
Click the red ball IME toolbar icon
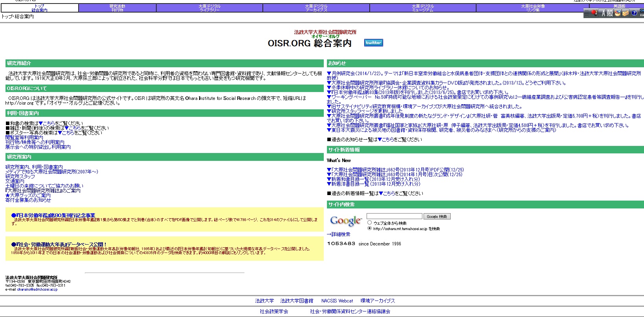(594, 13)
